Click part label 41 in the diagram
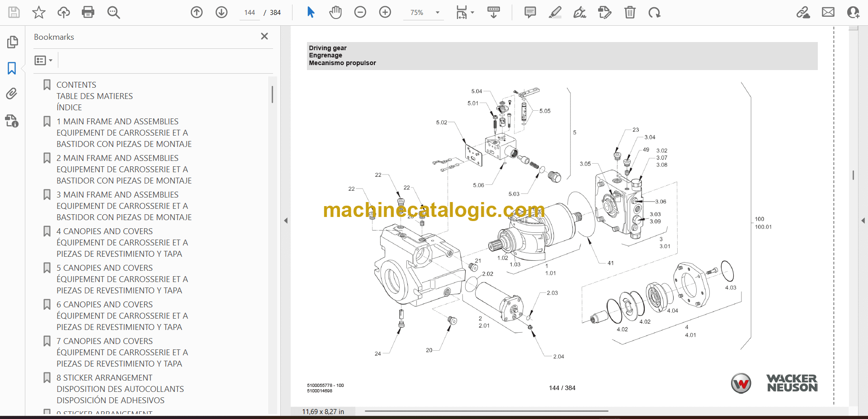The width and height of the screenshot is (868, 419). 610,263
